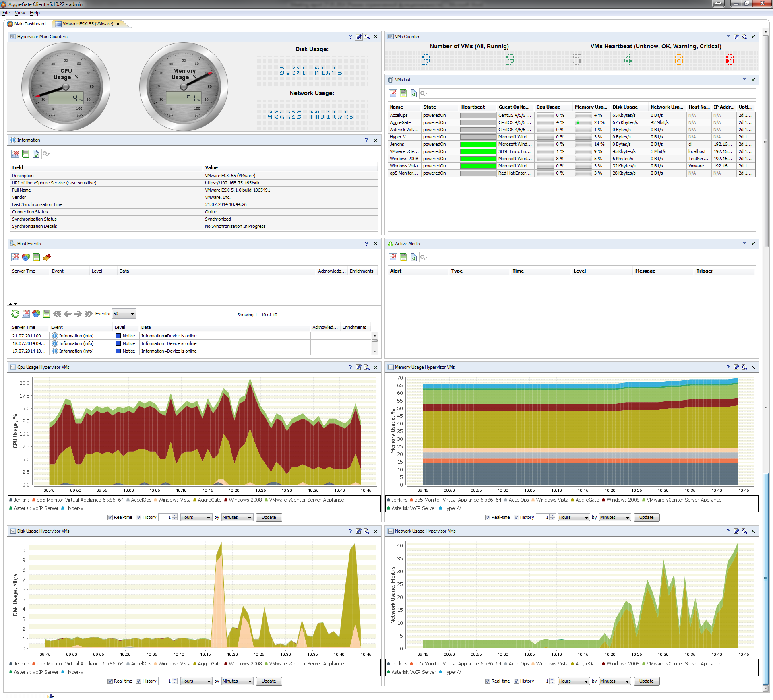Uncheck Real-time in Cpu Usage chart
The width and height of the screenshot is (773, 700).
[x=110, y=517]
